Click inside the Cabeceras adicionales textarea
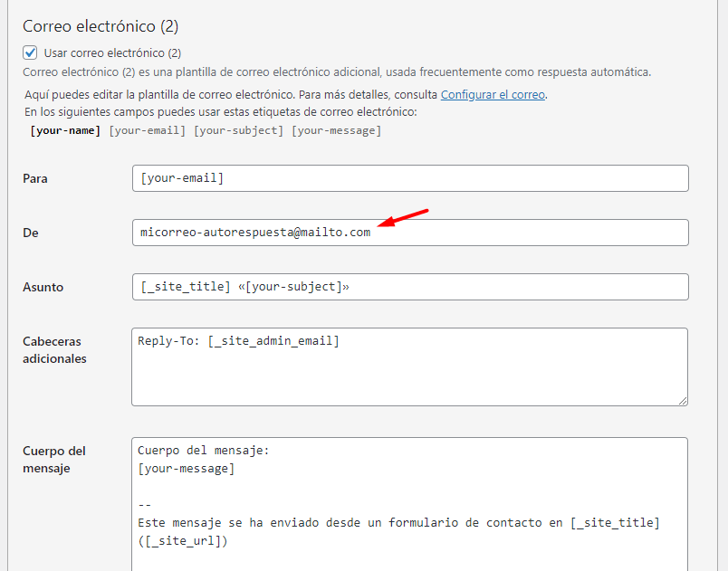This screenshot has height=571, width=728. pyautogui.click(x=409, y=366)
